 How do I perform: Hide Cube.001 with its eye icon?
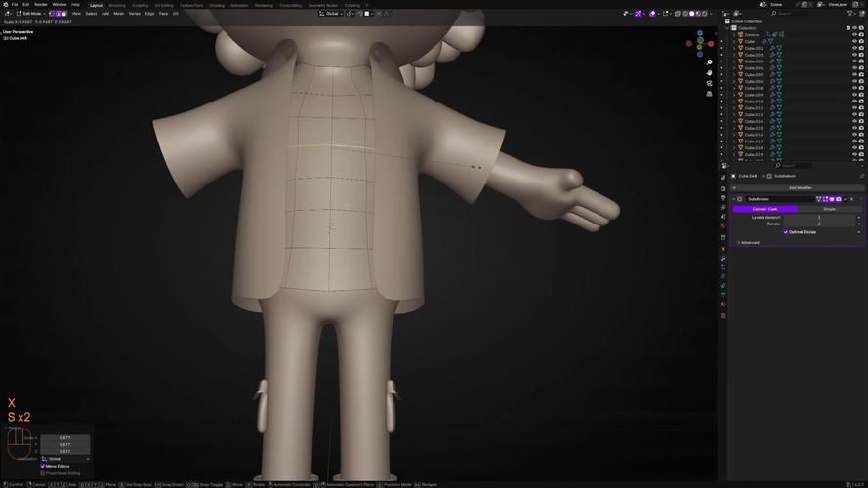pos(853,48)
